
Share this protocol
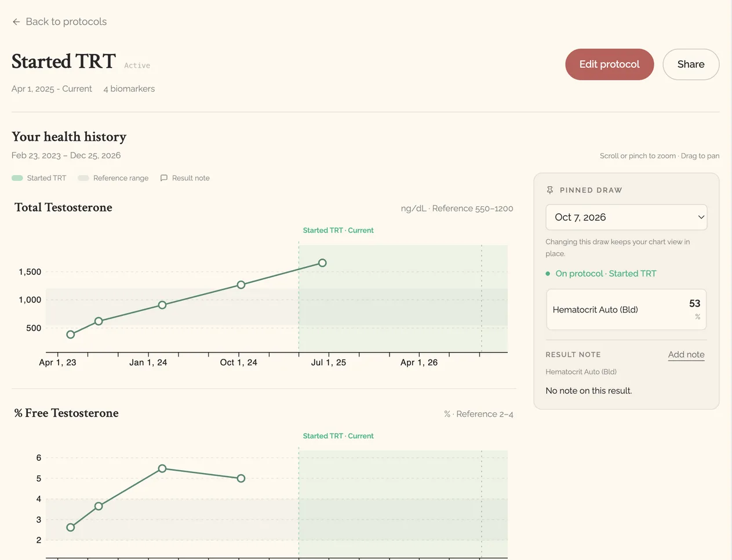click(x=691, y=64)
